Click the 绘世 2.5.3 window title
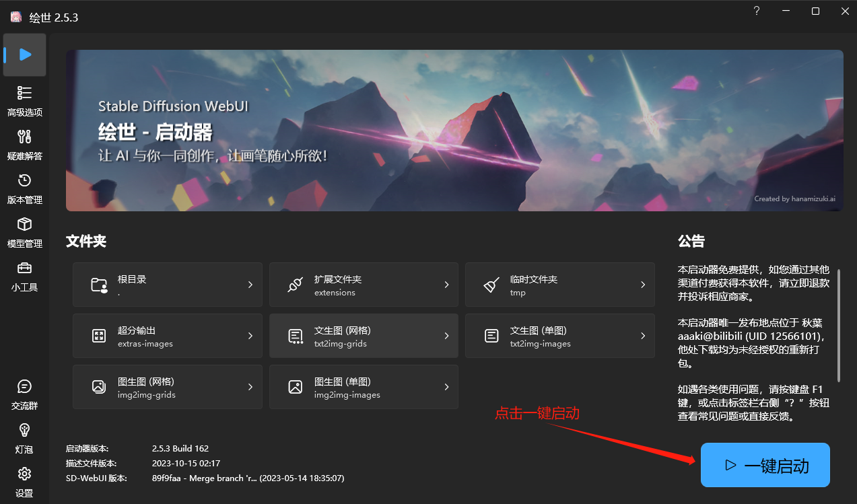 tap(54, 17)
